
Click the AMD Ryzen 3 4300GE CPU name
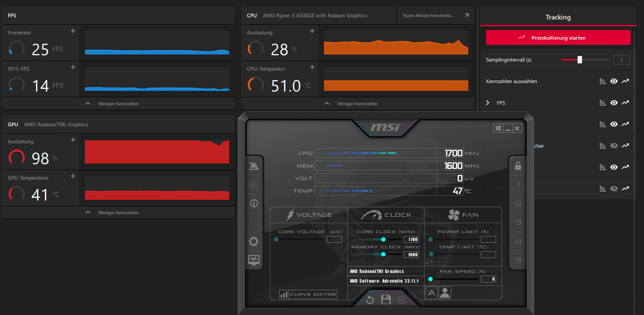(315, 16)
